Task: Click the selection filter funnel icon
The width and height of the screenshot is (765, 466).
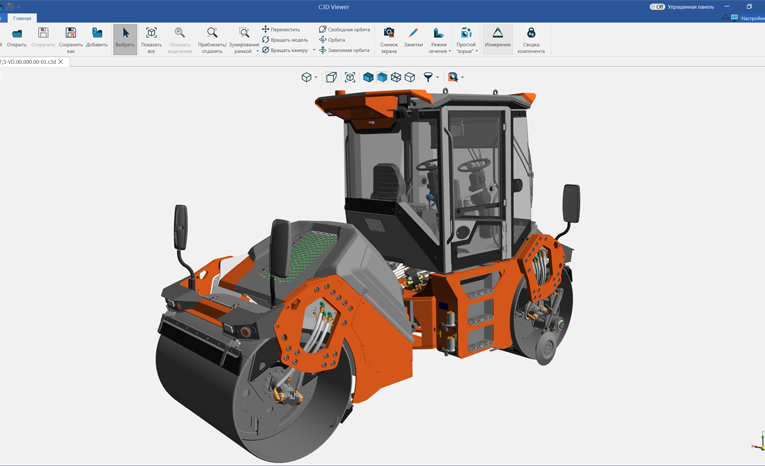Action: [x=428, y=77]
